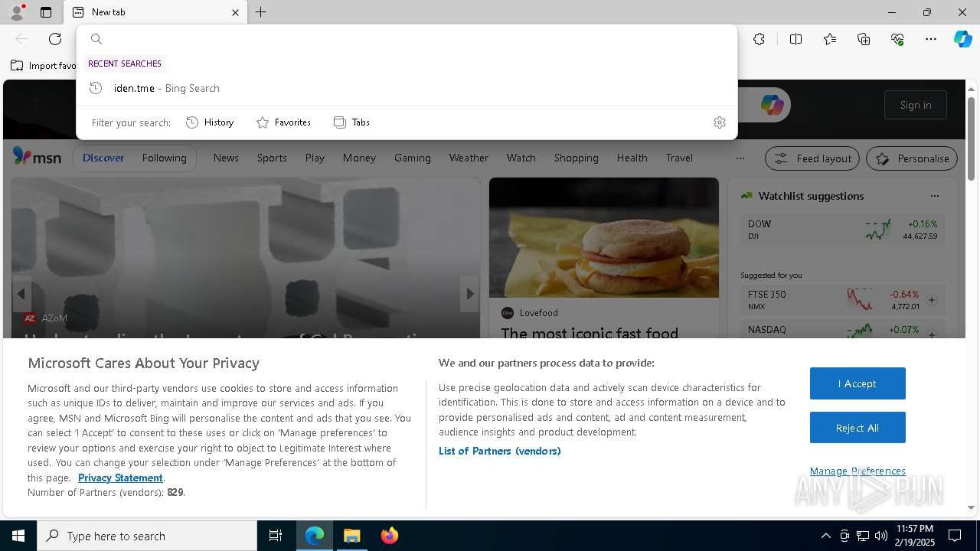This screenshot has height=551, width=980.
Task: Open Task View on taskbar
Action: [276, 536]
